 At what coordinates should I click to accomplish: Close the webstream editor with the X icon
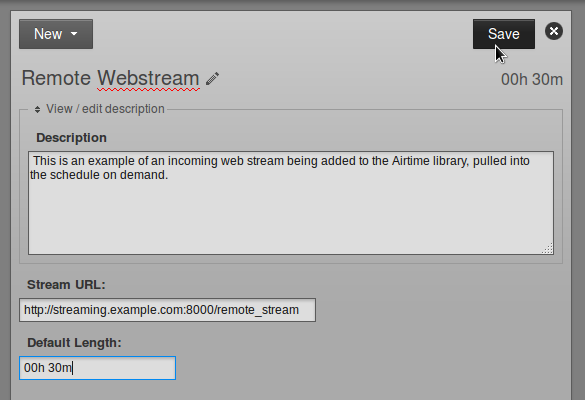554,31
